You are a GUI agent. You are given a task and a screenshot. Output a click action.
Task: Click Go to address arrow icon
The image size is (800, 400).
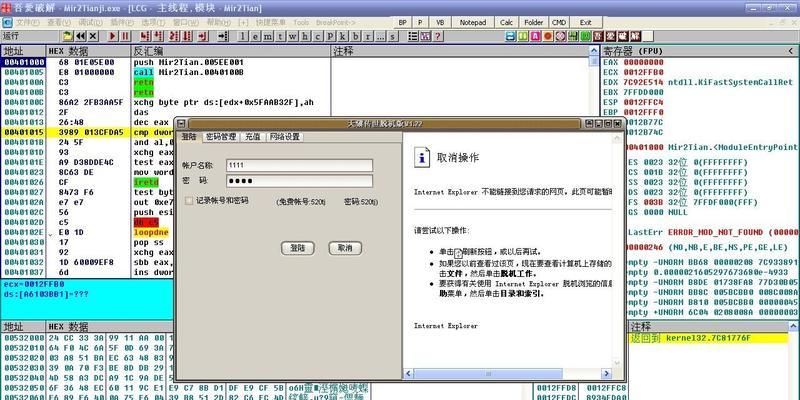[222, 36]
